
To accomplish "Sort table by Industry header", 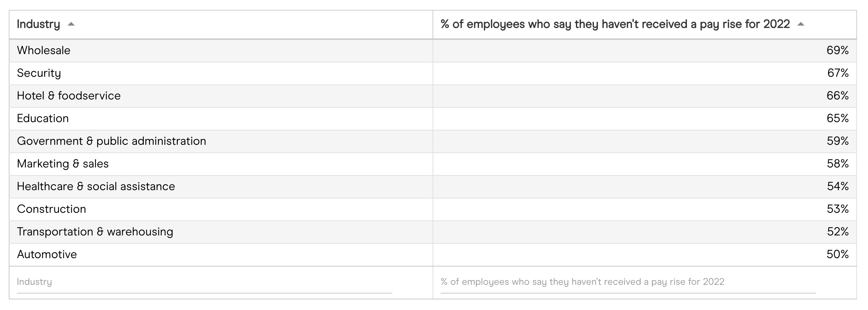I will tap(38, 24).
